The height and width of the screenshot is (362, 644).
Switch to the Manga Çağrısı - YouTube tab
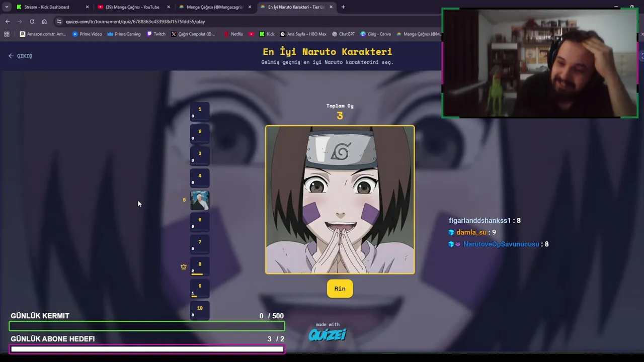click(132, 7)
